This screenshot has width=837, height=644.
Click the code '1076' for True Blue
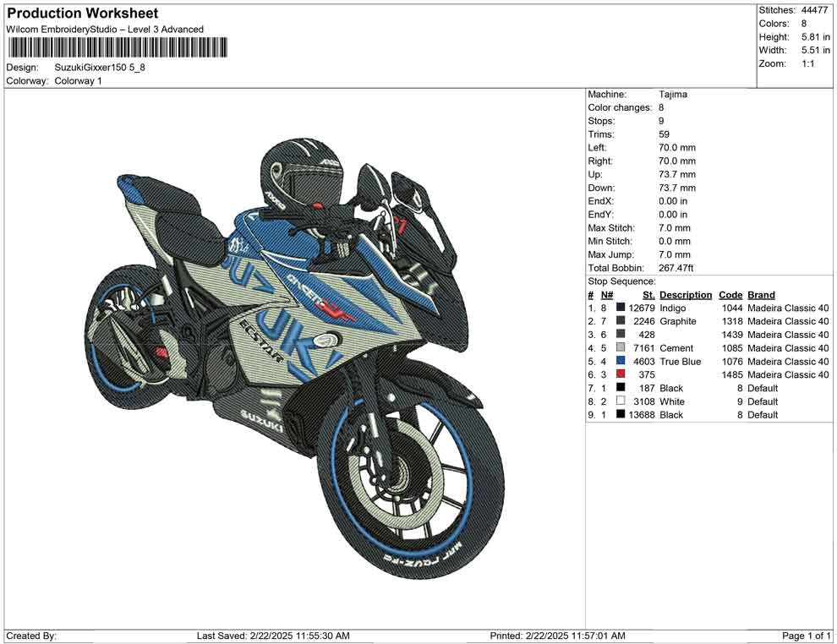click(x=732, y=361)
